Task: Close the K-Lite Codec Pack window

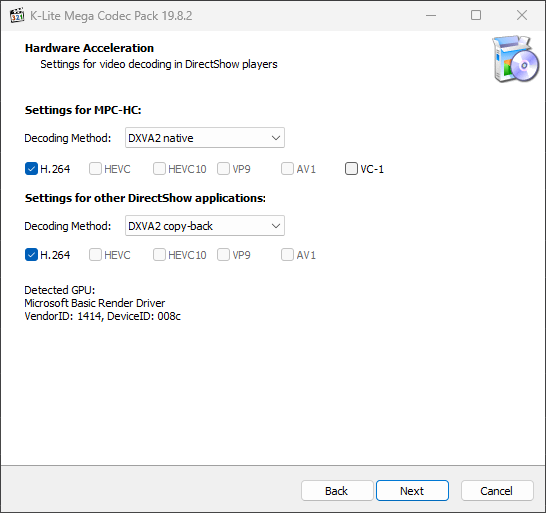Action: click(x=522, y=15)
